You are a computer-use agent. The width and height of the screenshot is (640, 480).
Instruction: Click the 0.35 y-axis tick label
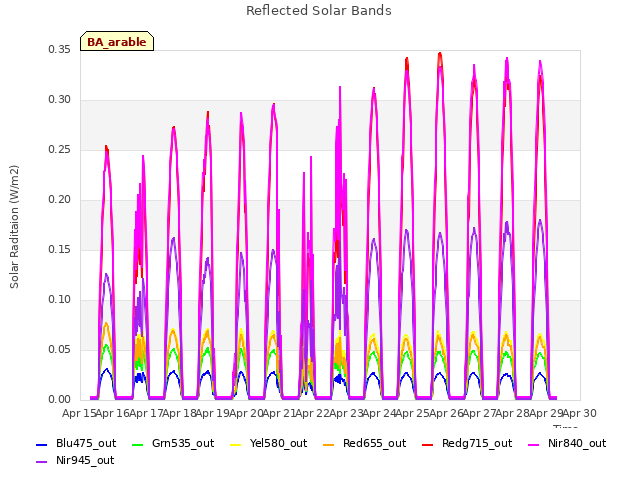click(60, 49)
